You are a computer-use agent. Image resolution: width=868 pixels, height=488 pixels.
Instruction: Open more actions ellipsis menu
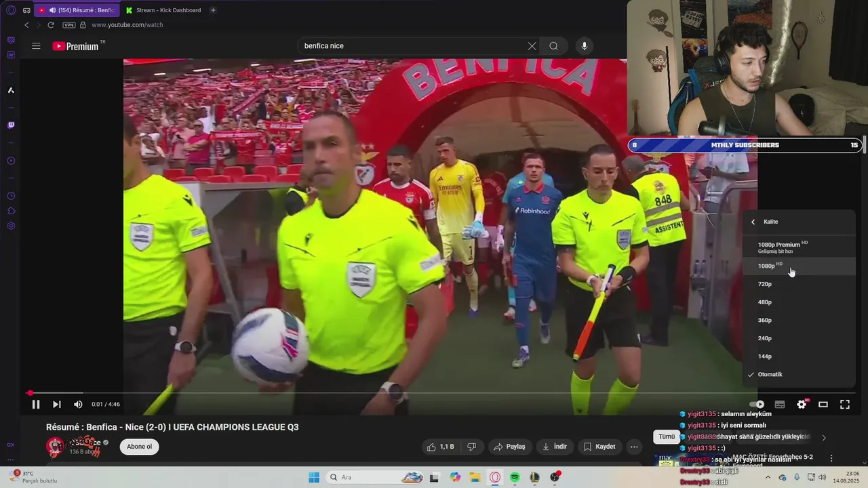click(634, 447)
